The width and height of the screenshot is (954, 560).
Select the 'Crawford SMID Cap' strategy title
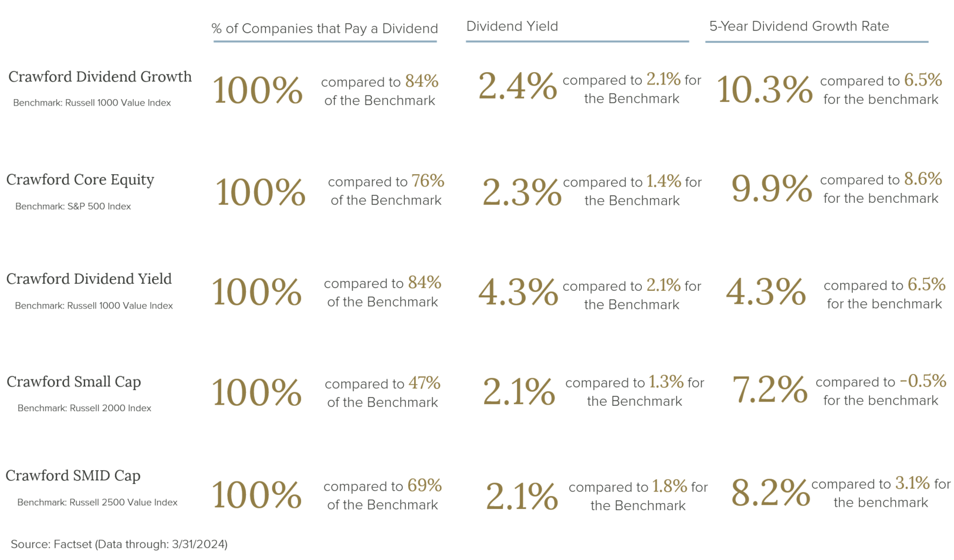tap(73, 476)
